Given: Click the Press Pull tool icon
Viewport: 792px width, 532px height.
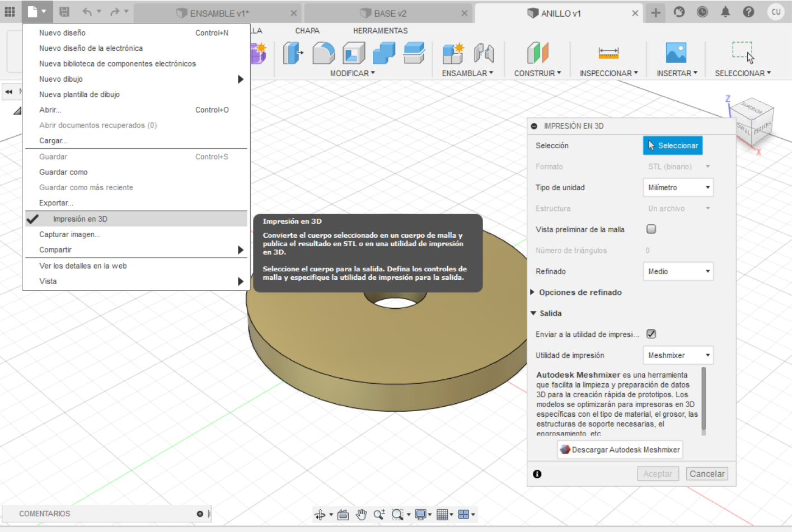Looking at the screenshot, I should click(x=293, y=53).
